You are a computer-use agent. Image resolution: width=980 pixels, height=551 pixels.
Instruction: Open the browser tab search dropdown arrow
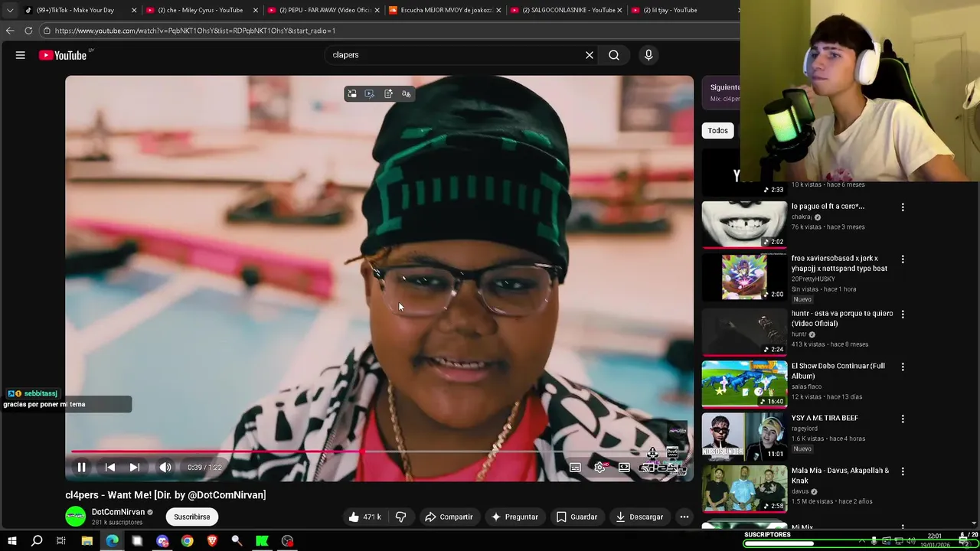pos(9,10)
